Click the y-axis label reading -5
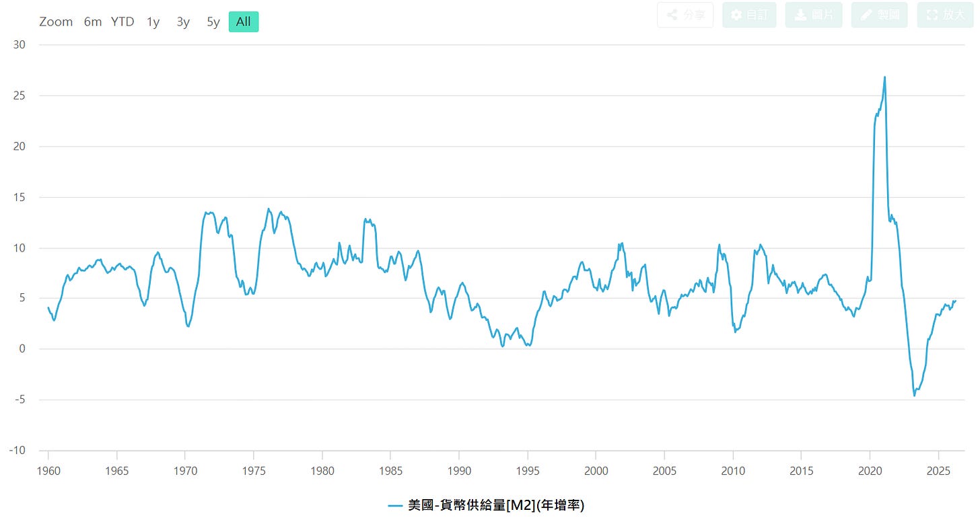The height and width of the screenshot is (522, 980). point(20,400)
